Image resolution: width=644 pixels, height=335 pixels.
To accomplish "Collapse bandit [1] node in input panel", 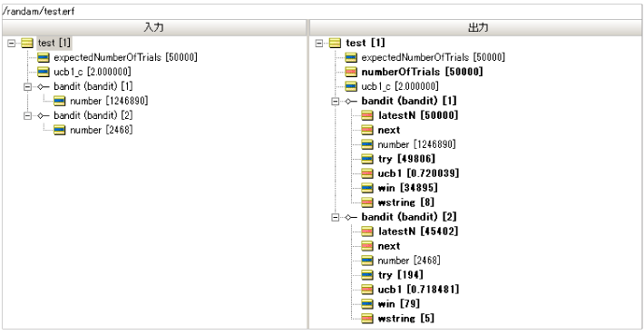I will click(27, 86).
